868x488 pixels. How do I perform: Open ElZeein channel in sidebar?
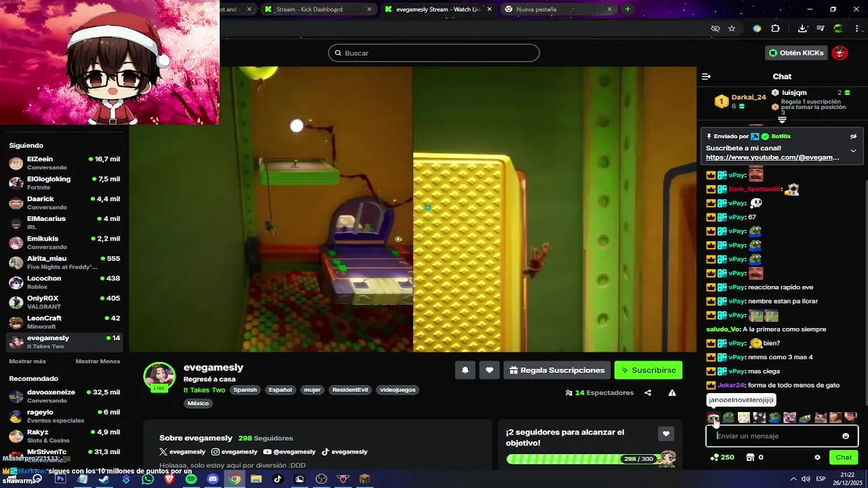click(64, 163)
